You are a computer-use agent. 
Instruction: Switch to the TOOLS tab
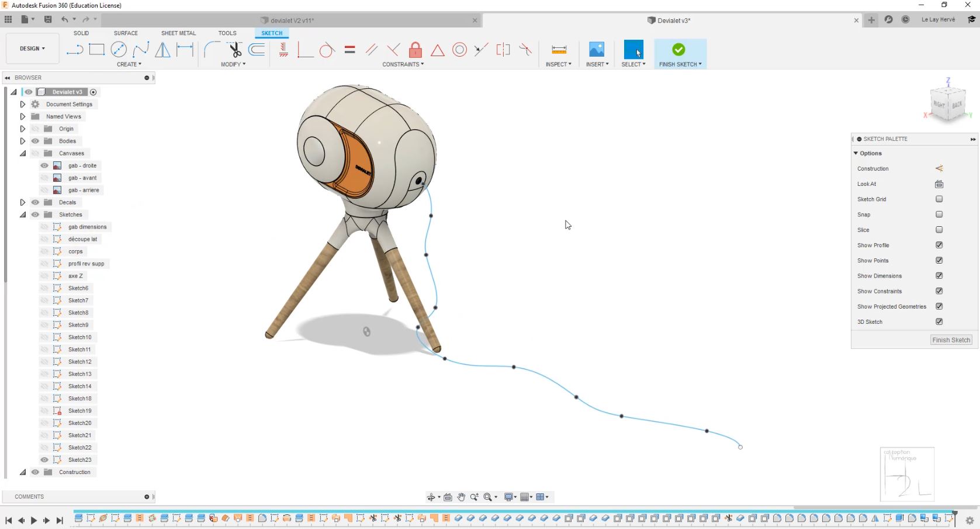pos(227,33)
